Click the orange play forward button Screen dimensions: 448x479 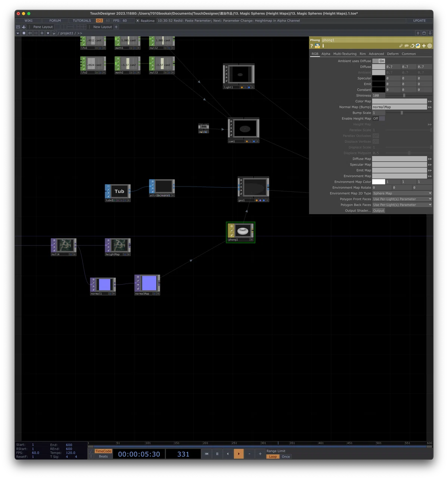click(239, 454)
